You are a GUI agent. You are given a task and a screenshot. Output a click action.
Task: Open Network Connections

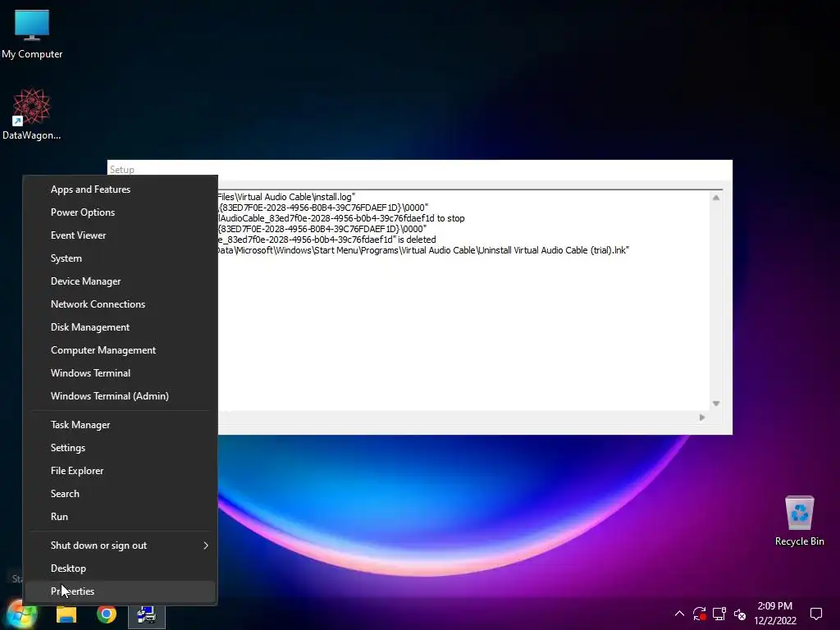click(120, 304)
